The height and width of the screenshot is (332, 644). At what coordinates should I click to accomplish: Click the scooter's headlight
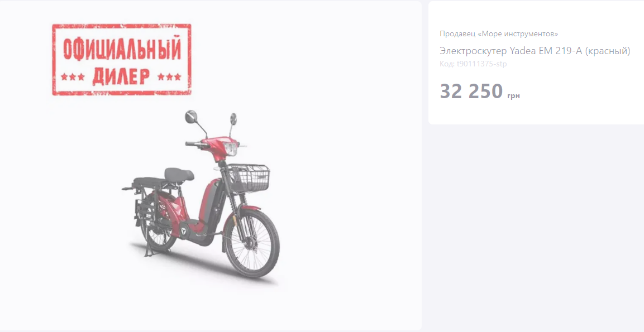tap(231, 148)
